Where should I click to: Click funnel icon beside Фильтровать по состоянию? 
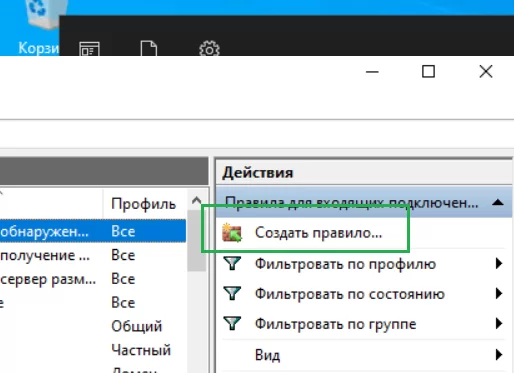point(232,294)
